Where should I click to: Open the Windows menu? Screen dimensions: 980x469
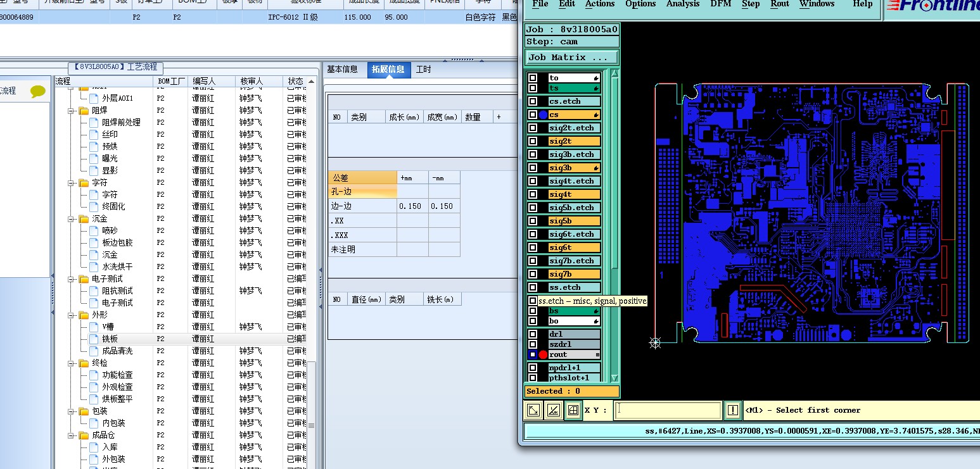coord(817,4)
